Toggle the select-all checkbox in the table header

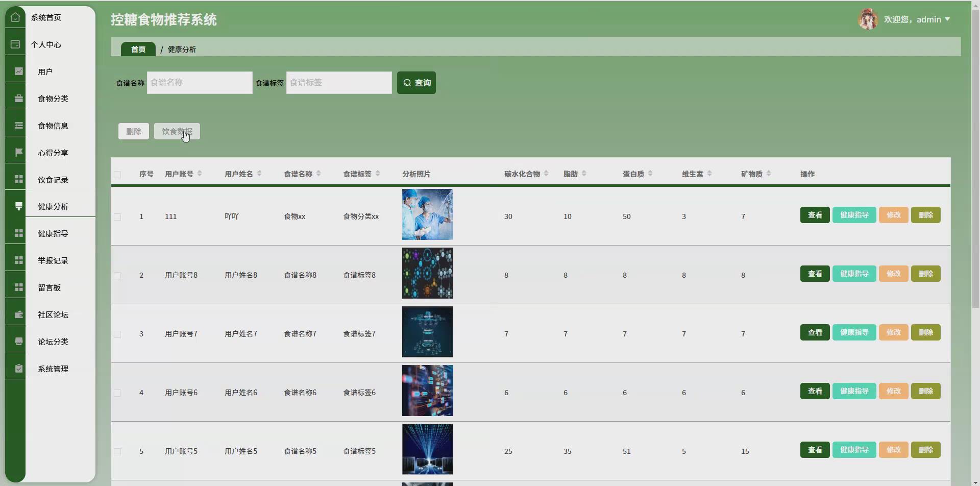pos(117,175)
